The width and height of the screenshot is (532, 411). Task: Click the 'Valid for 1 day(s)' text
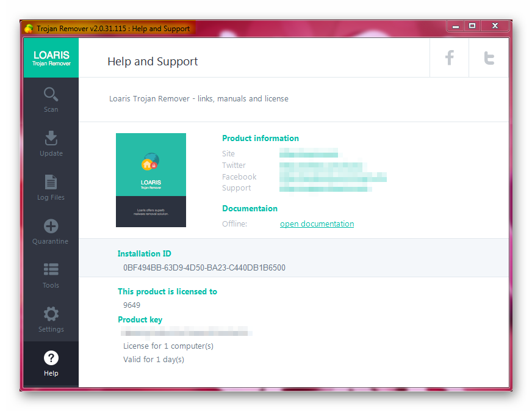click(154, 359)
